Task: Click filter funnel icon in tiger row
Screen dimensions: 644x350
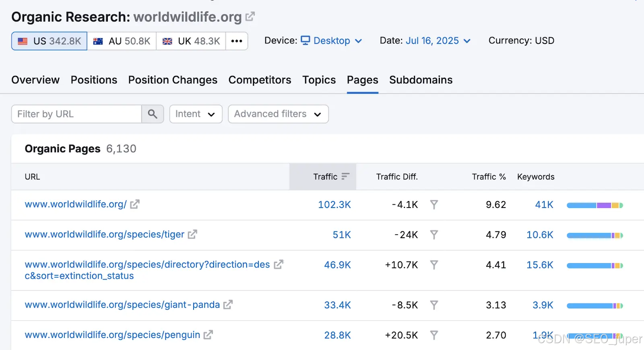Action: click(434, 235)
